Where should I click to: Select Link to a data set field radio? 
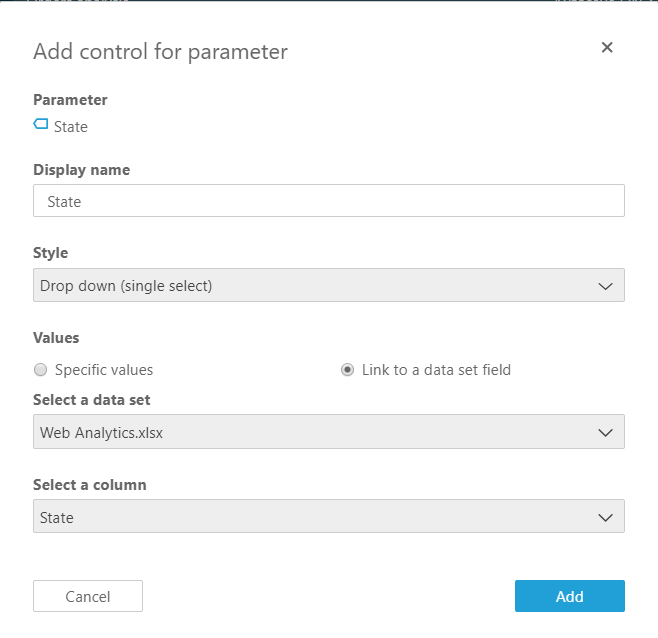(347, 370)
